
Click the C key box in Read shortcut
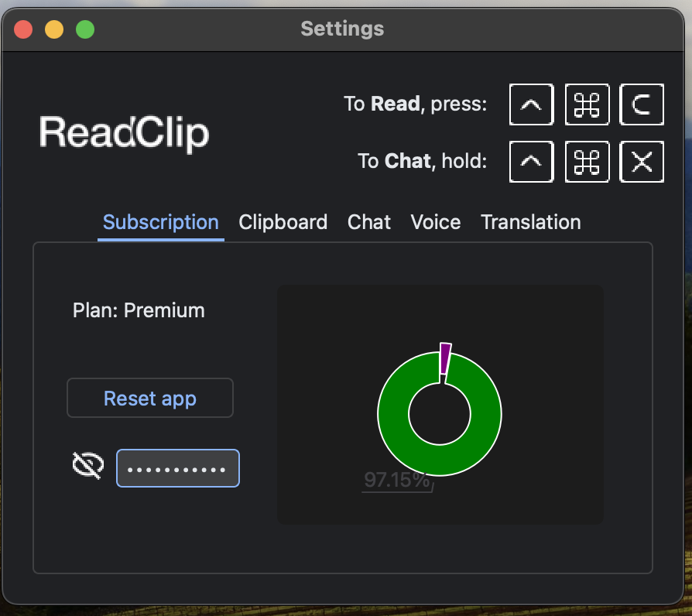(x=642, y=104)
